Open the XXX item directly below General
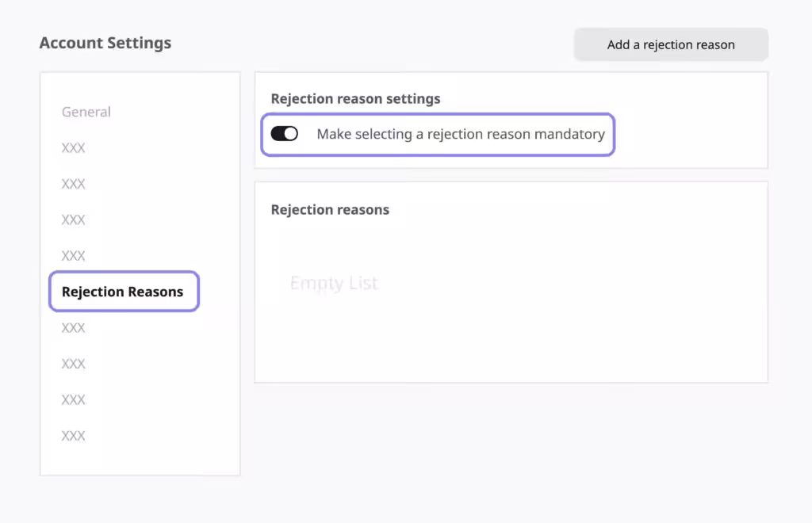This screenshot has width=812, height=523. point(73,148)
